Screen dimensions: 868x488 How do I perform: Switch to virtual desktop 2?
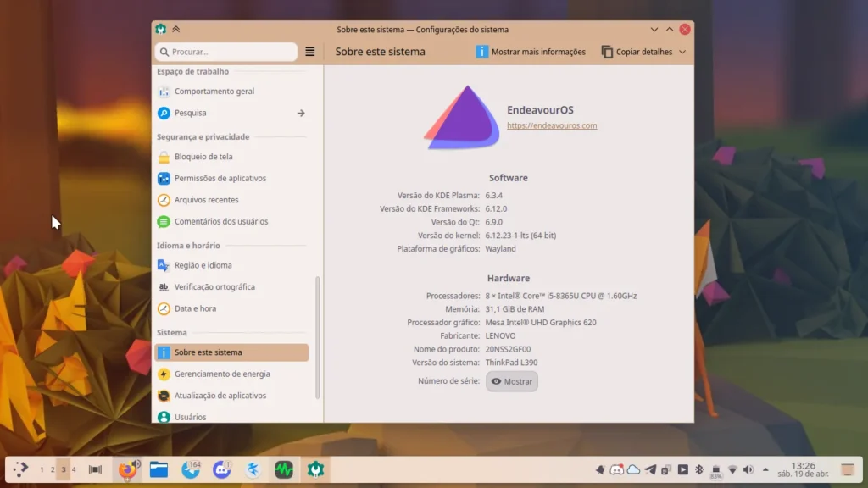(x=53, y=469)
